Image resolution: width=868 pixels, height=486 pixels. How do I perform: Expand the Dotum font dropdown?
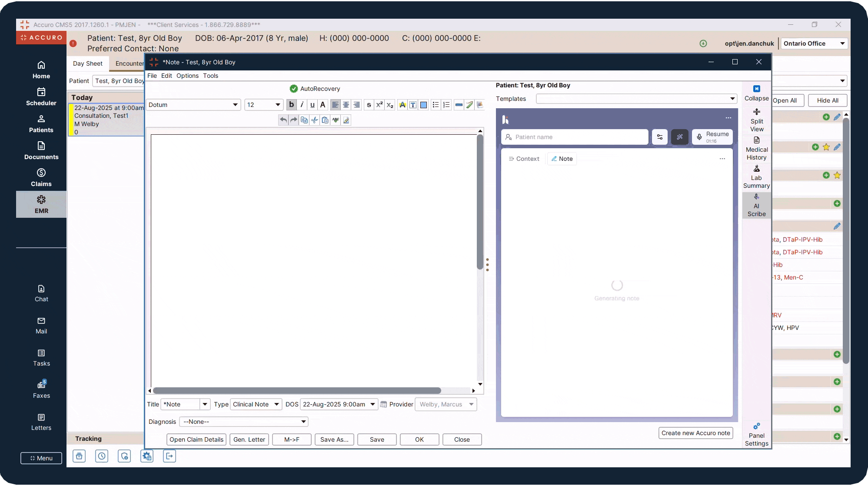click(x=235, y=105)
